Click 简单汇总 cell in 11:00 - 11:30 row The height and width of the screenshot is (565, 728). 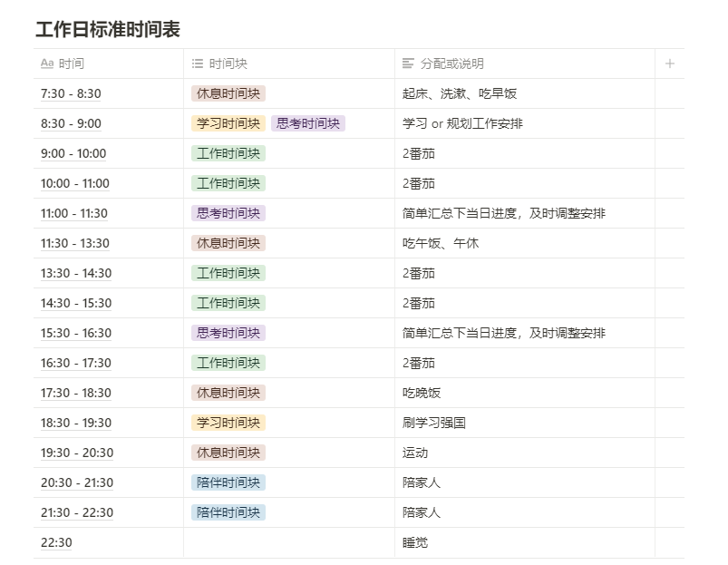click(x=525, y=213)
